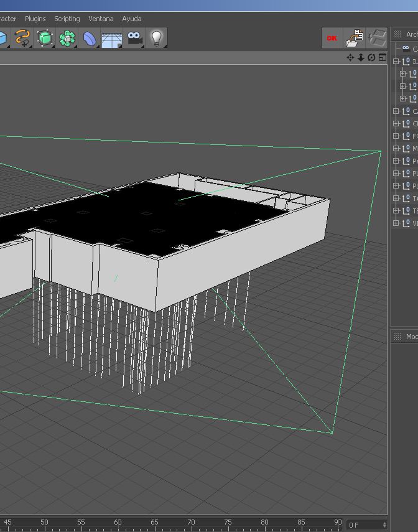The image size is (418, 532).
Task: Open the spline pen tool flyout arrow
Action: [x=30, y=46]
